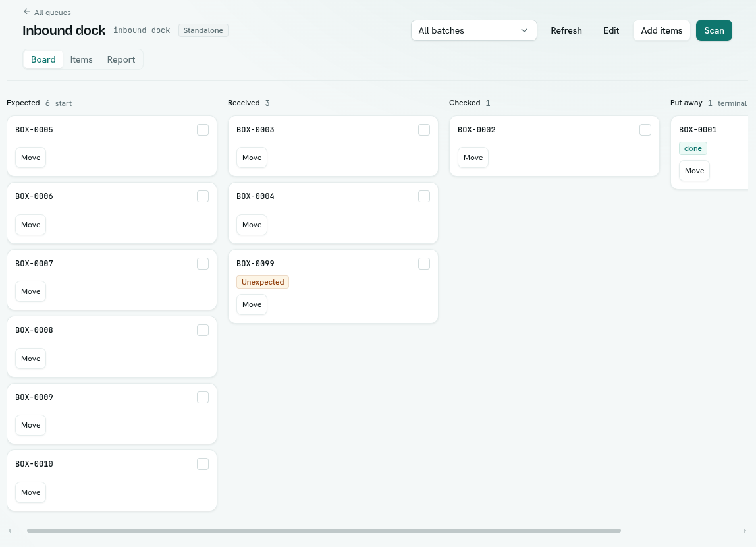Image resolution: width=756 pixels, height=547 pixels.
Task: Move the BOX-0003 item
Action: coord(252,158)
